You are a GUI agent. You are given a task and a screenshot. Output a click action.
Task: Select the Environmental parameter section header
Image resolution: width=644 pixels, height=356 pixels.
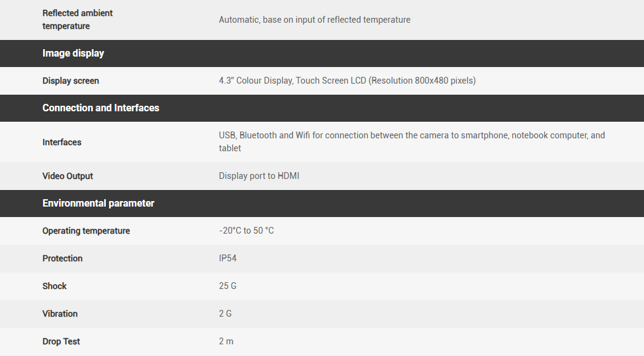point(99,203)
